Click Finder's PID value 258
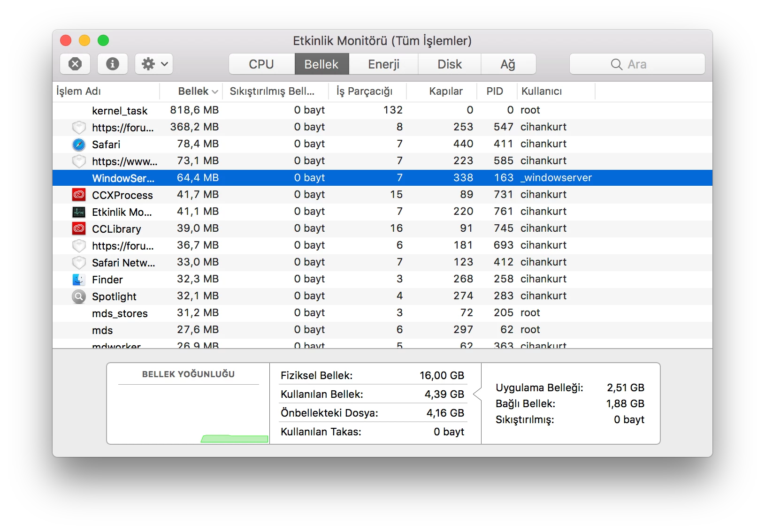Viewport: 765px width, 532px height. 504,279
